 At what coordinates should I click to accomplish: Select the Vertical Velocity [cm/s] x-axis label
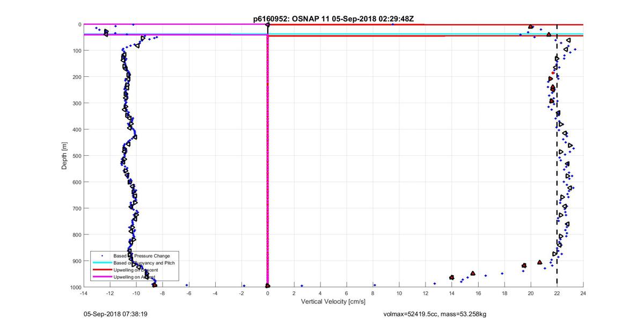[333, 302]
